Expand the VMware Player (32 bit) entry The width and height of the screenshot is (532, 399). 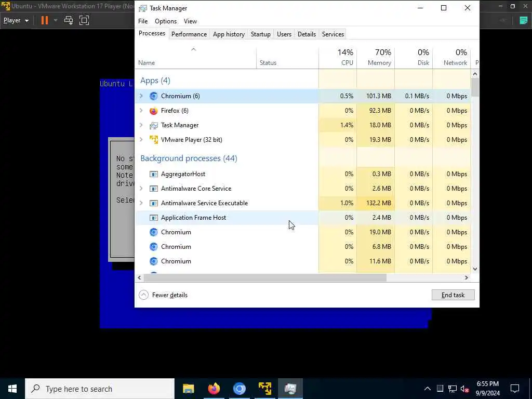[x=141, y=140]
